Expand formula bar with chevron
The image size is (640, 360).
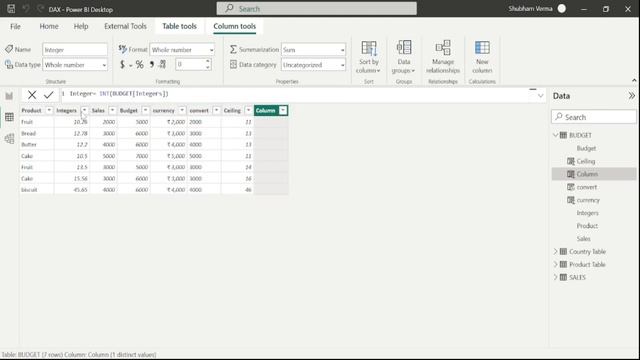click(540, 96)
